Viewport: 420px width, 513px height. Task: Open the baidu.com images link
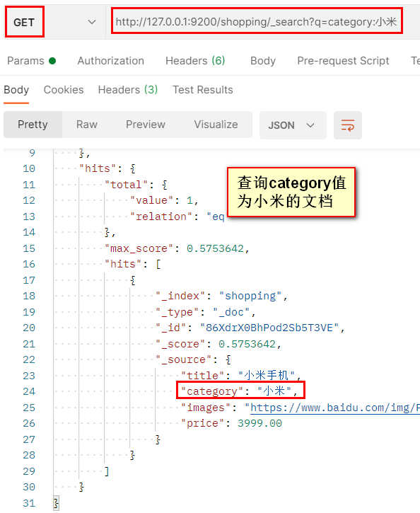[x=335, y=408]
